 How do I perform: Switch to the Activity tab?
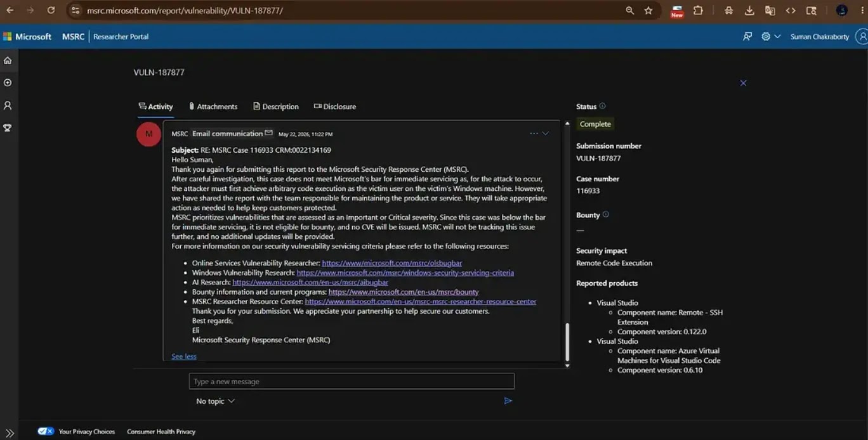(155, 107)
